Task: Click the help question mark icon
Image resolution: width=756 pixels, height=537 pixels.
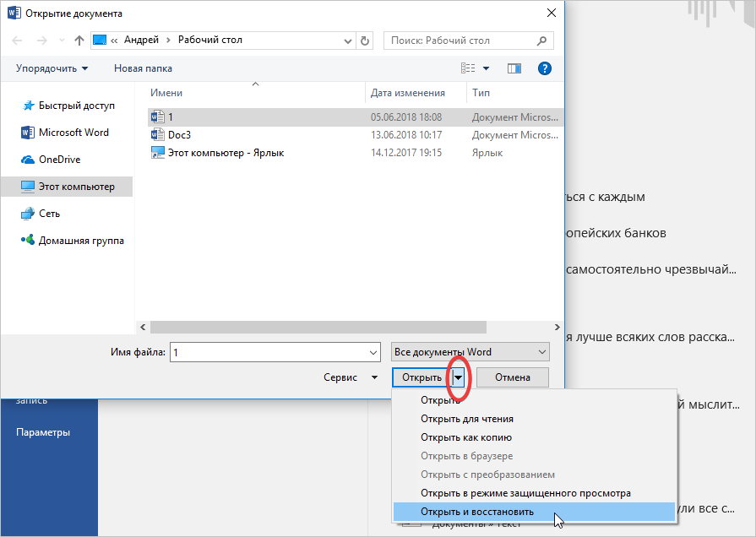Action: (545, 68)
